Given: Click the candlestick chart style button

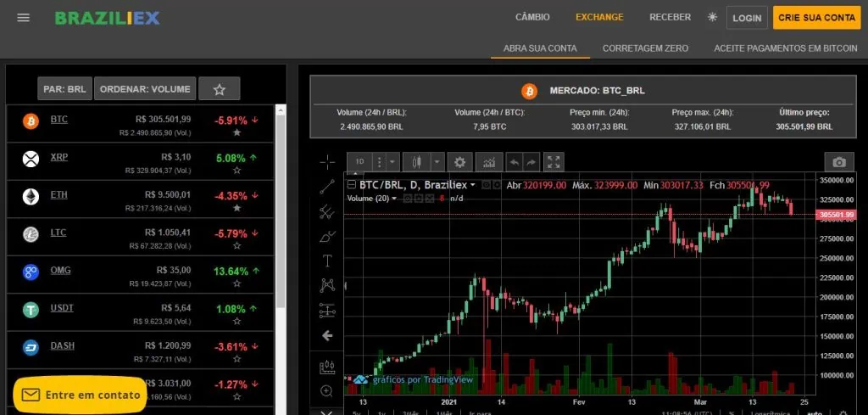Looking at the screenshot, I should [x=417, y=162].
